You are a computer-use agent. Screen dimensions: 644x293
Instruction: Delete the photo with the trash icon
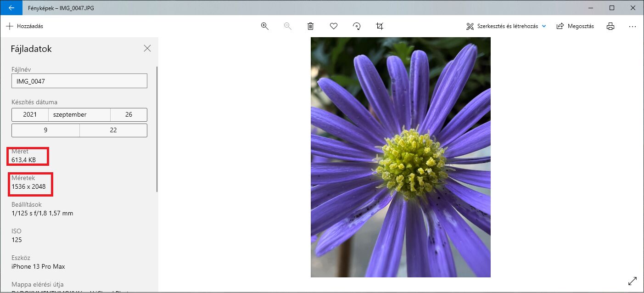tap(311, 26)
